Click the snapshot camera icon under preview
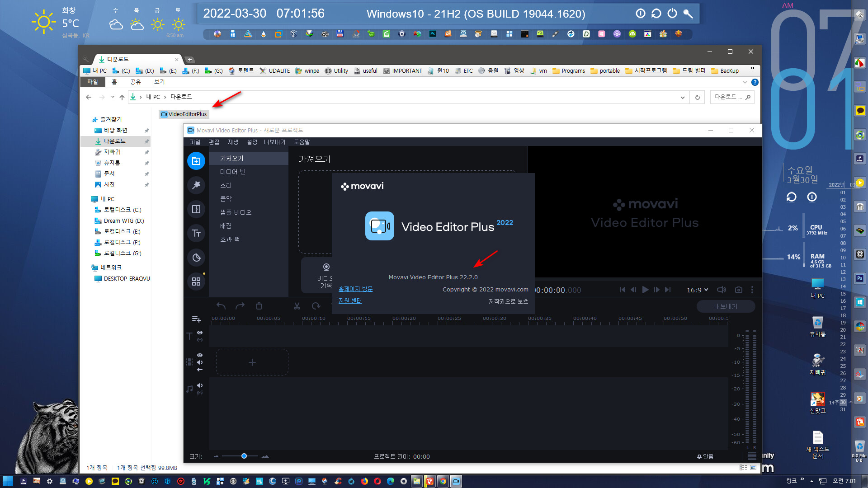 [738, 290]
